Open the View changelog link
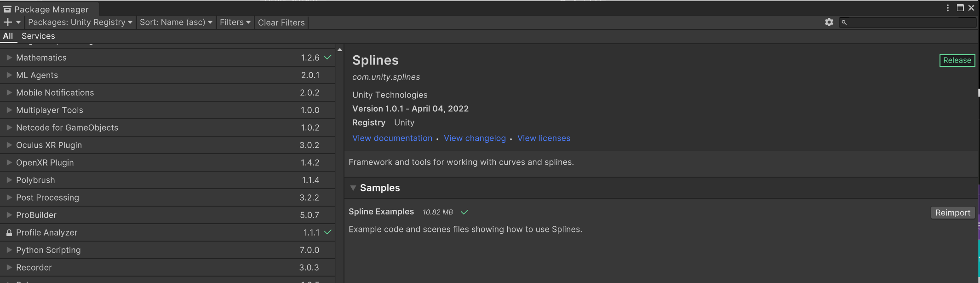 pos(475,138)
